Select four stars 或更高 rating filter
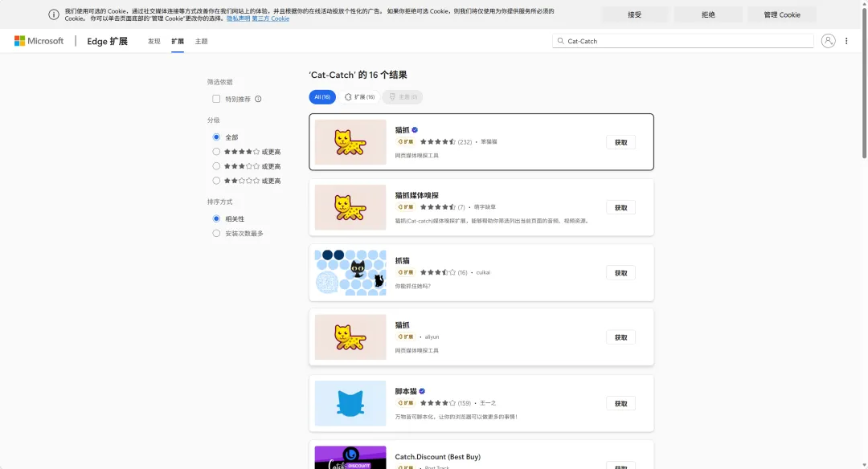 point(216,152)
